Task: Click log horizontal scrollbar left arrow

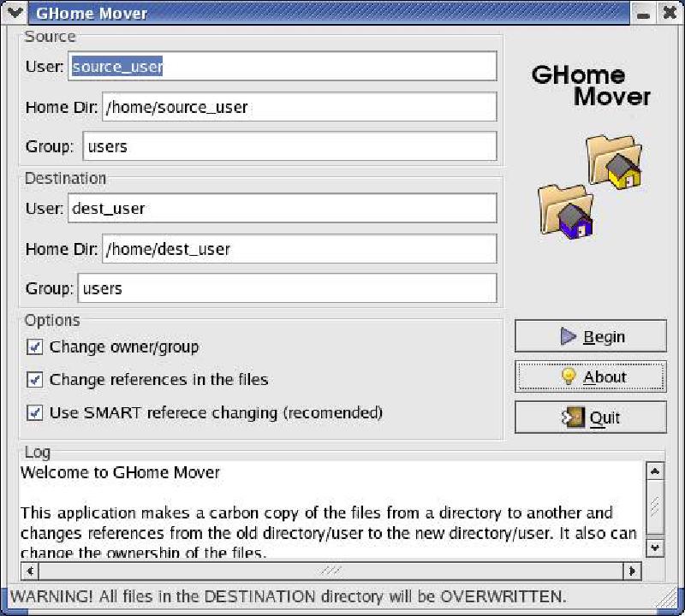Action: [x=30, y=571]
